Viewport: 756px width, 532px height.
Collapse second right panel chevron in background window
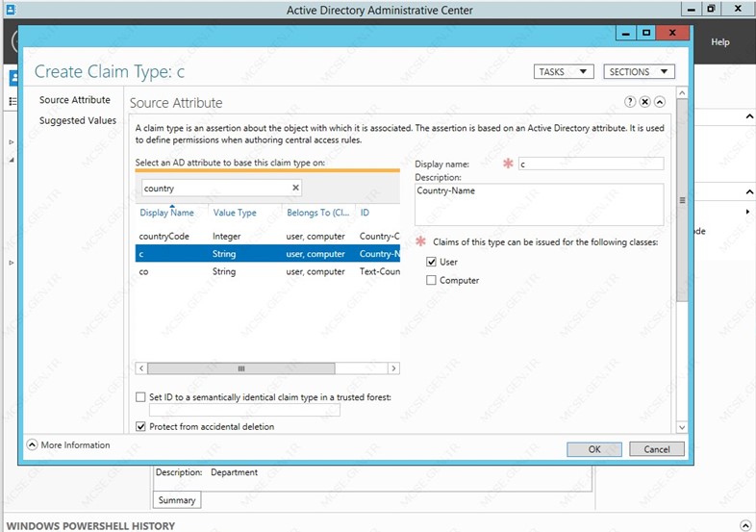click(749, 192)
